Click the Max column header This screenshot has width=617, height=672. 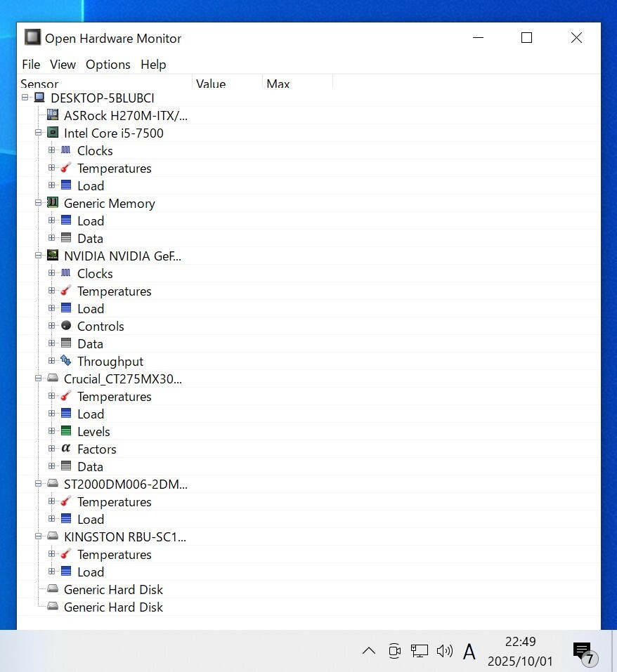[297, 83]
